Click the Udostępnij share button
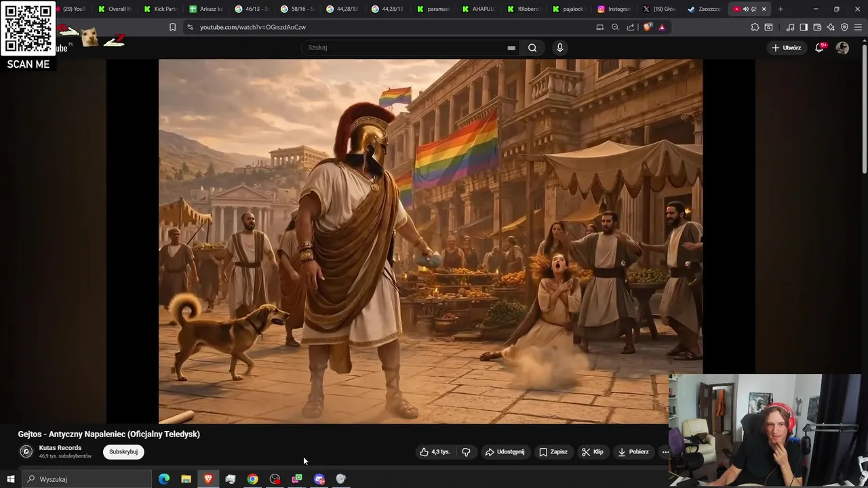This screenshot has width=868, height=488. [505, 451]
